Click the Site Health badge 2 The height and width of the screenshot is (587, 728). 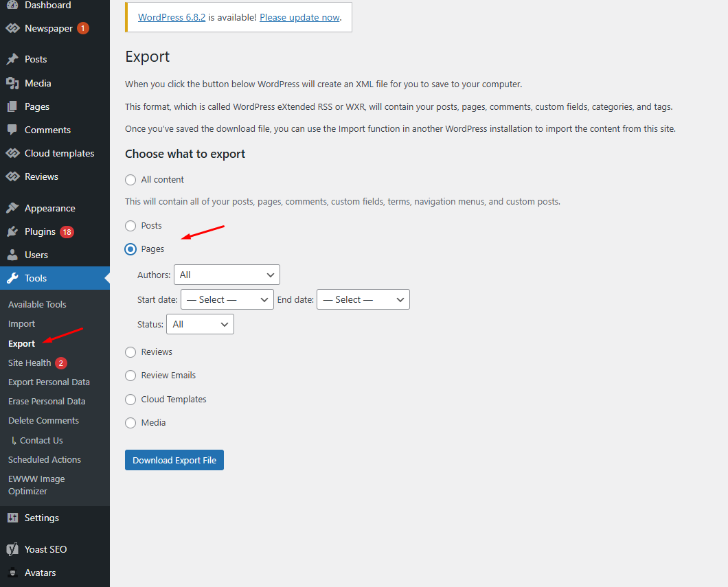pyautogui.click(x=61, y=363)
